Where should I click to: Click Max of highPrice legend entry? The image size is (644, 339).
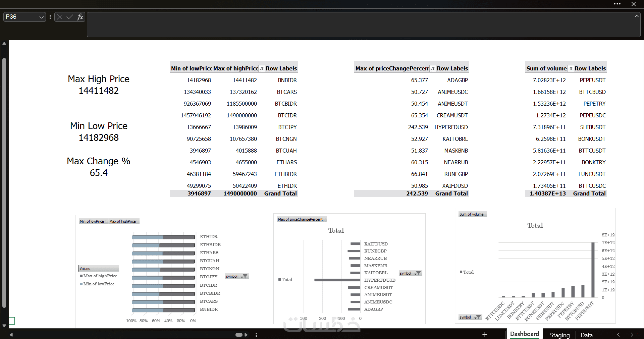pos(99,276)
